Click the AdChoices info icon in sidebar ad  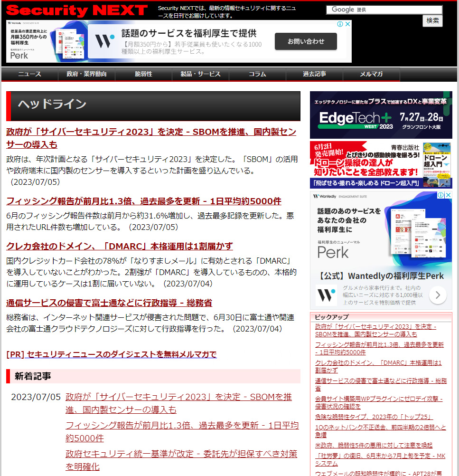click(440, 196)
